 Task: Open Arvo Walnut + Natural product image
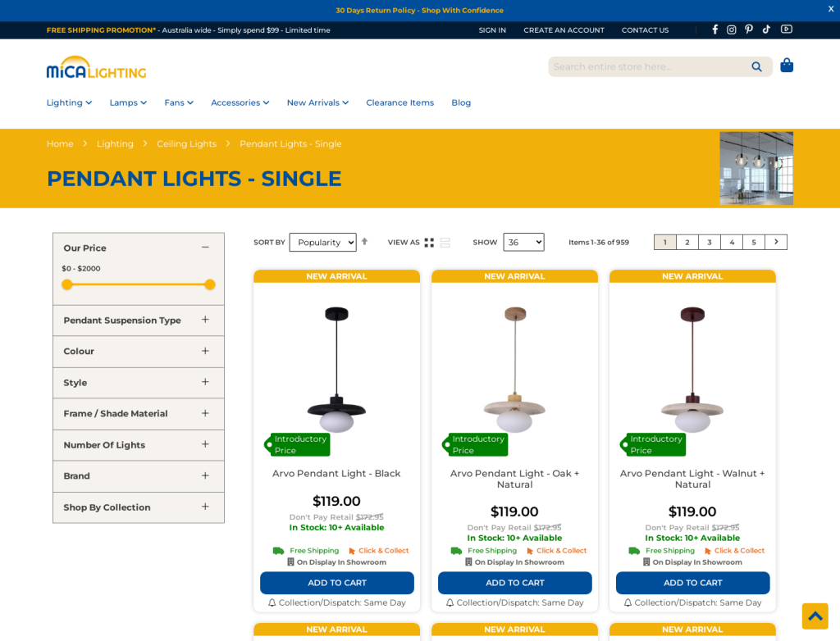tap(692, 370)
